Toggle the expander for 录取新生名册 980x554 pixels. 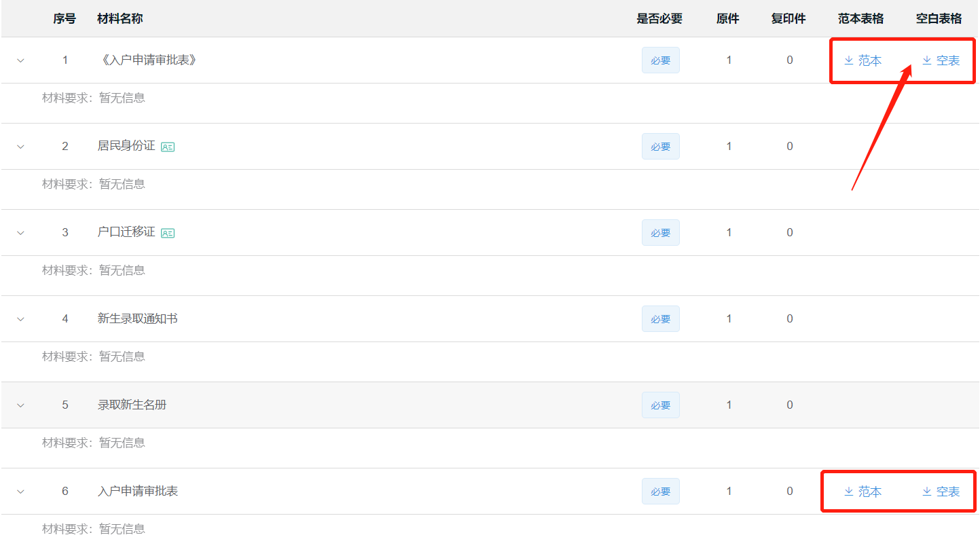(x=20, y=405)
